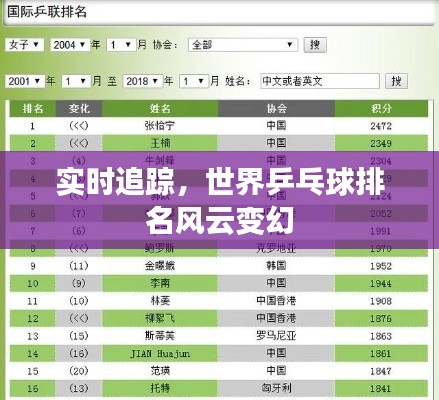This screenshot has height=400, width=439.
Task: Expand the start month dropdown after 2001年
Action: [76, 81]
